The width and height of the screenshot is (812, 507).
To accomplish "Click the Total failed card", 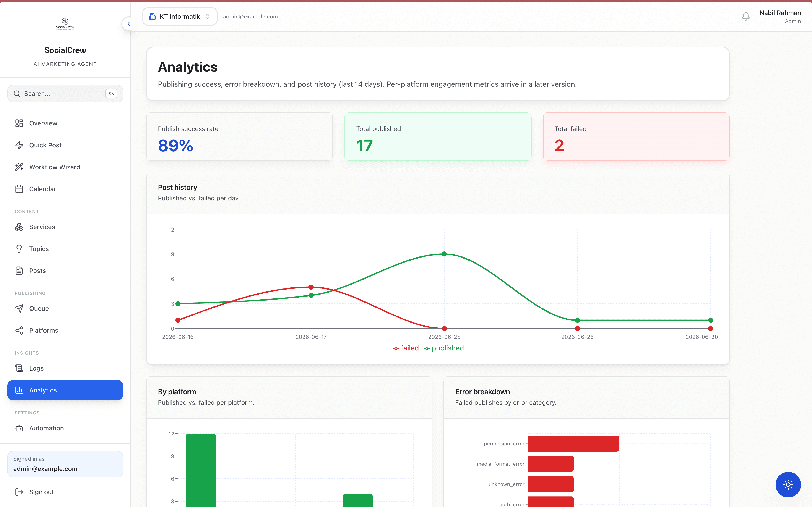I will (636, 136).
